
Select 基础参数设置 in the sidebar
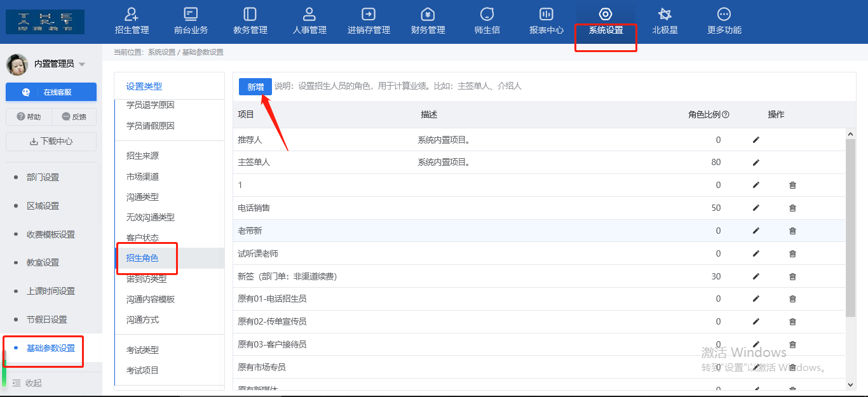click(51, 348)
